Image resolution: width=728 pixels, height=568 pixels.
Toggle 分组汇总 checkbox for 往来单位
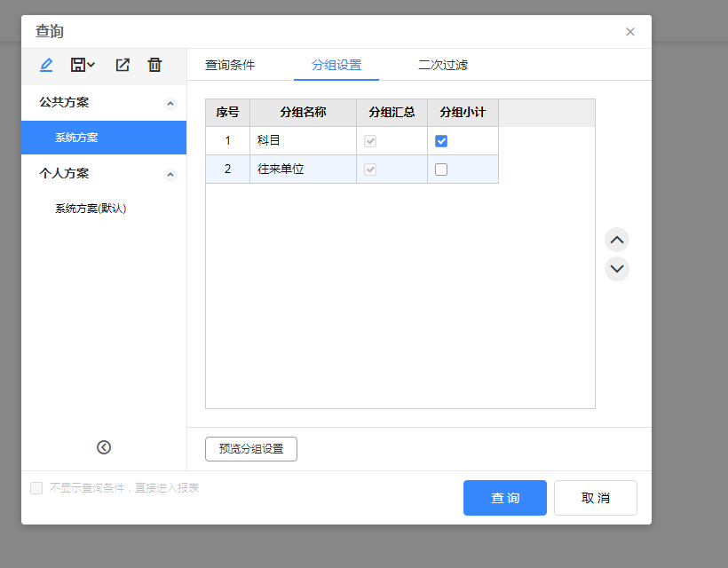click(x=370, y=170)
